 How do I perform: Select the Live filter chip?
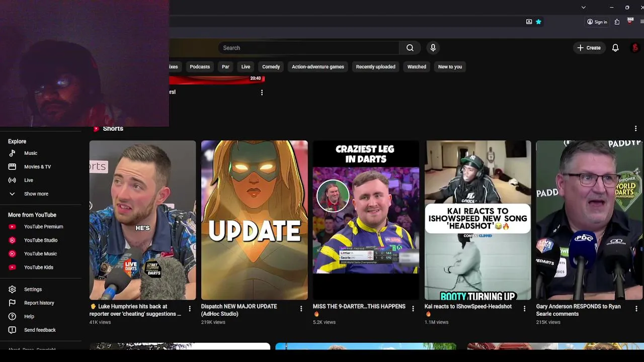tap(246, 67)
